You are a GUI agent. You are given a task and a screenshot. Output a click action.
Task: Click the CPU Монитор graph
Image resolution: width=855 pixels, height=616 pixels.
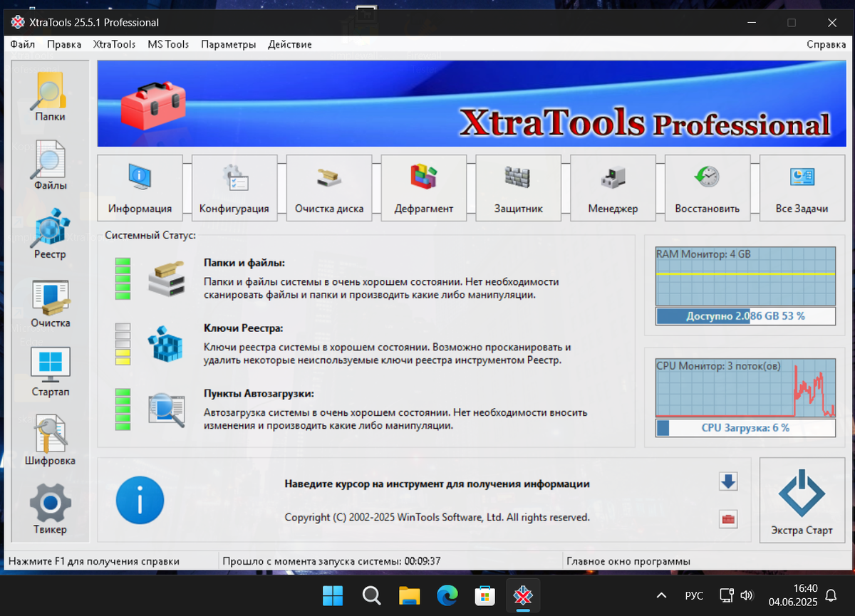[x=745, y=388]
